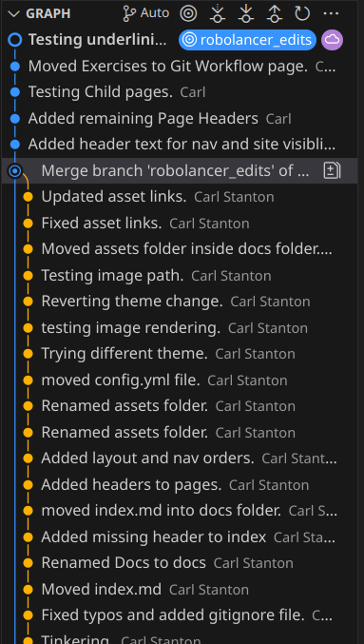The width and height of the screenshot is (364, 644).
Task: Open the Auto branch selector
Action: [x=146, y=13]
